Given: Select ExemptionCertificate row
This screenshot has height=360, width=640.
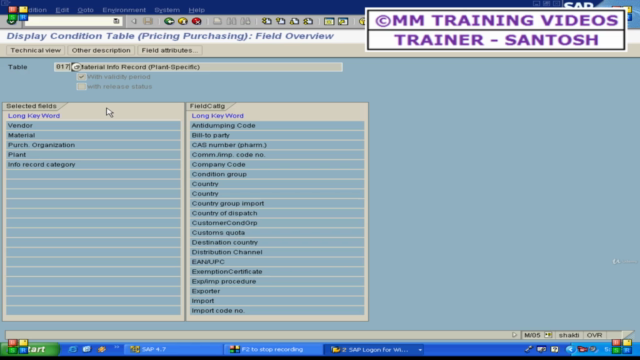Looking at the screenshot, I should coord(277,271).
